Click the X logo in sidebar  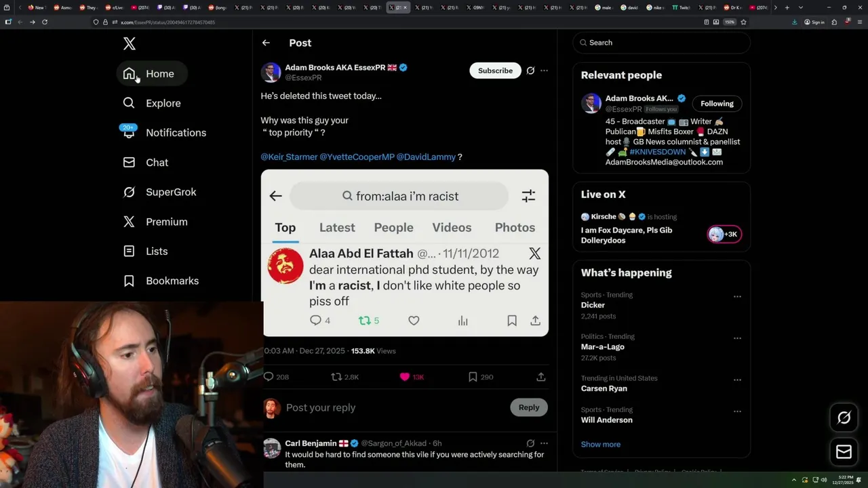[130, 44]
